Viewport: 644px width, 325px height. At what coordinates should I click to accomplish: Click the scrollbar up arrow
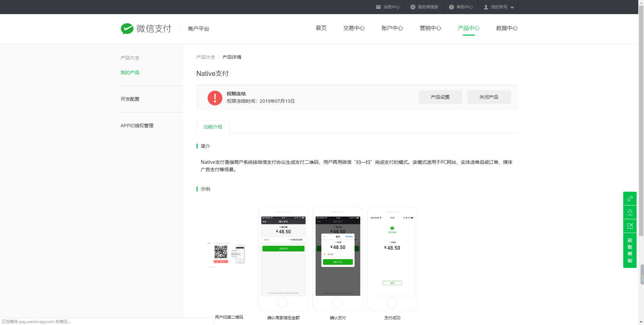click(x=641, y=2)
